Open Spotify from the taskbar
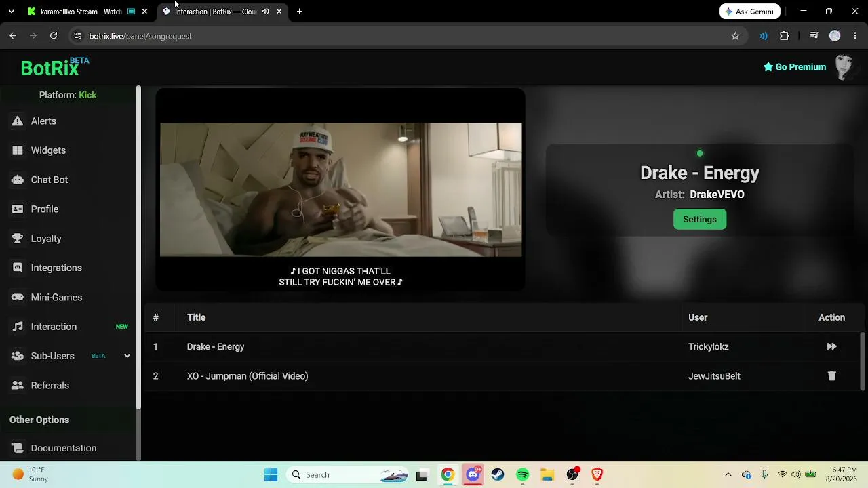Image resolution: width=868 pixels, height=488 pixels. 523,474
